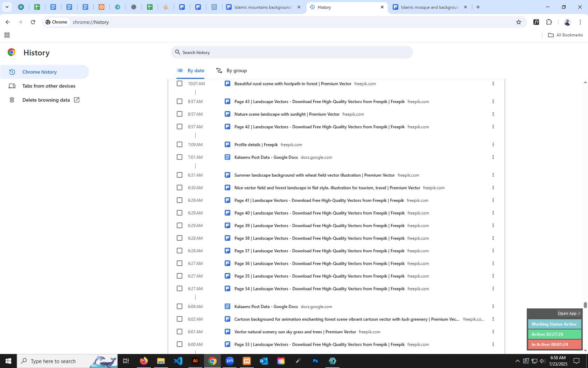The height and width of the screenshot is (368, 588).
Task: Click the browser Back arrow
Action: pyautogui.click(x=8, y=22)
